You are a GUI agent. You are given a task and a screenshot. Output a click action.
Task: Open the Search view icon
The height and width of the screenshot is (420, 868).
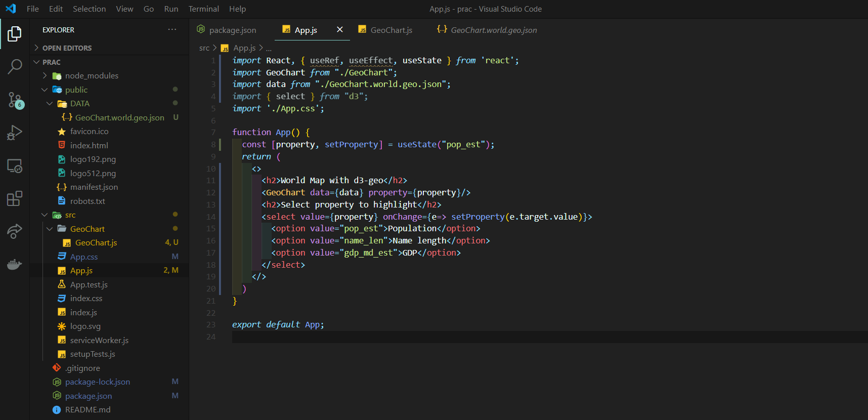[15, 66]
